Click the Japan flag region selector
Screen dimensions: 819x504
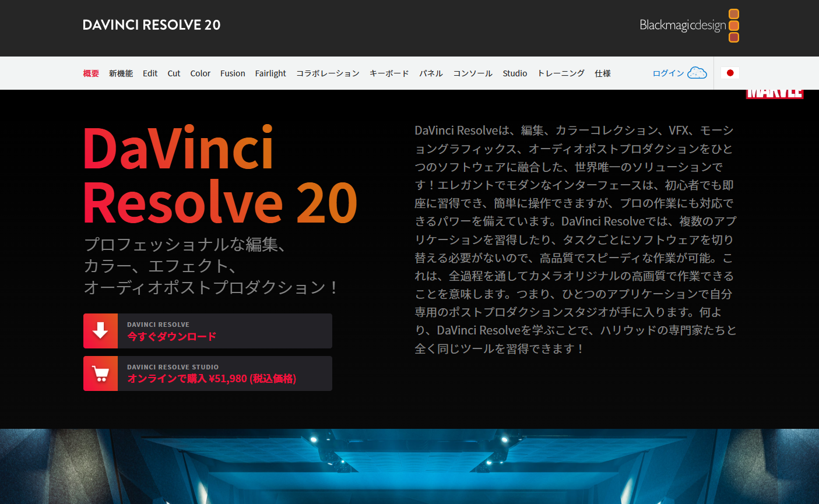(730, 73)
